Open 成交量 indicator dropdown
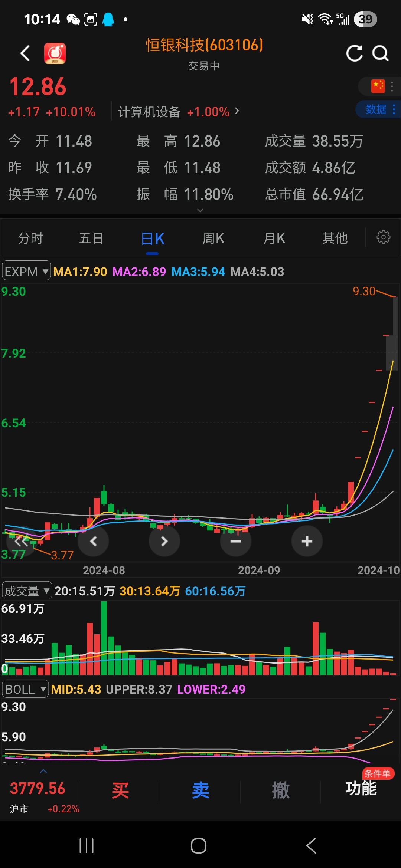This screenshot has height=868, width=401. click(x=27, y=591)
